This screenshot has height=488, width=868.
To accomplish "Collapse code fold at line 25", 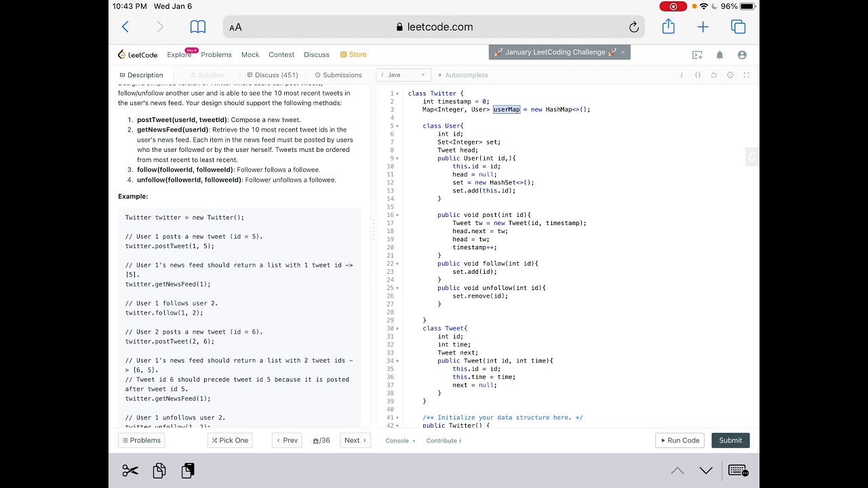I will pyautogui.click(x=397, y=288).
